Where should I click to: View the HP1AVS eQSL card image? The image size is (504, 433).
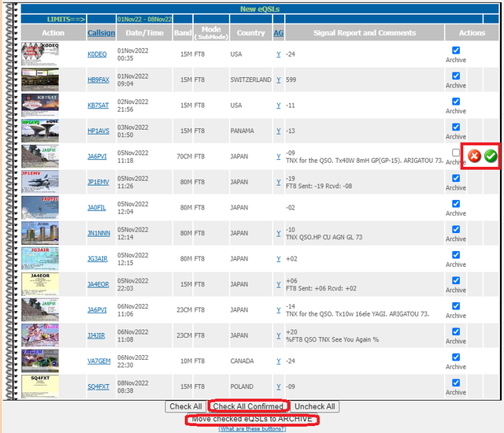click(40, 131)
